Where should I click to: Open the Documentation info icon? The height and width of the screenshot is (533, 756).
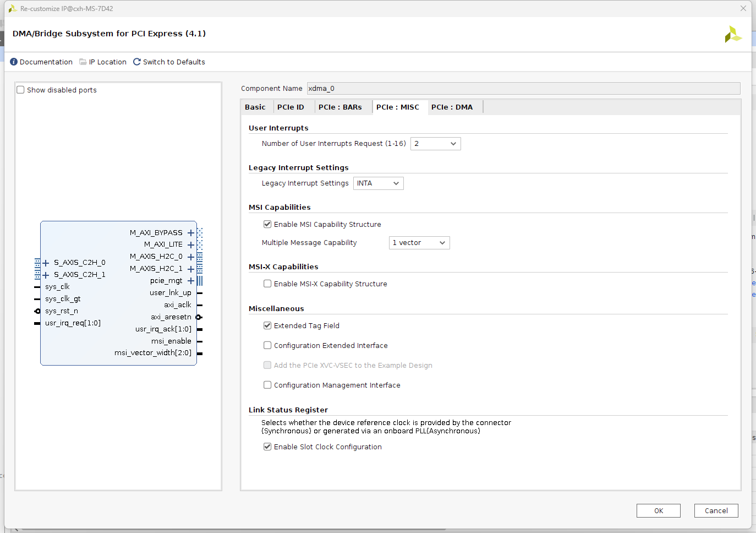(14, 62)
